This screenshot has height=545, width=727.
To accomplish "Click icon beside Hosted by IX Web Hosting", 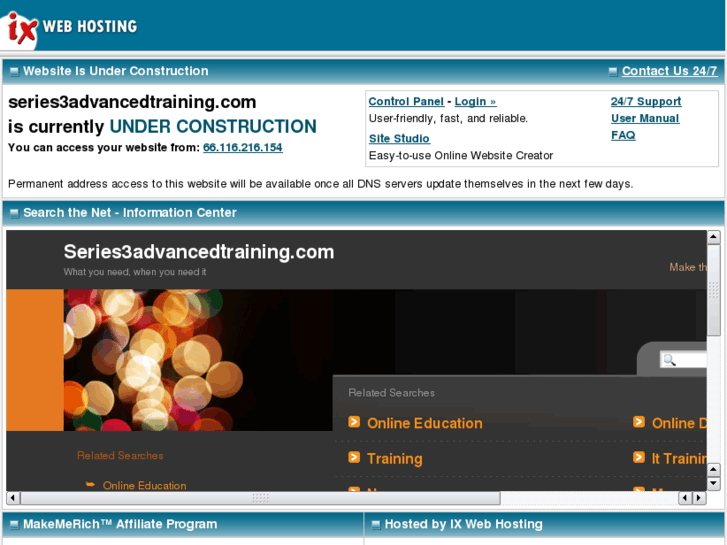I will [x=376, y=525].
